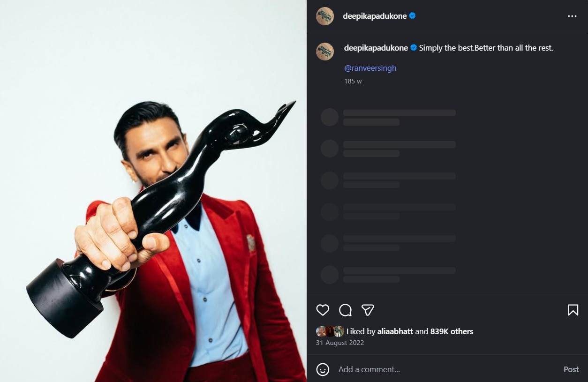The image size is (588, 382).
Task: Click the 31 August 2022 date
Action: pos(340,343)
